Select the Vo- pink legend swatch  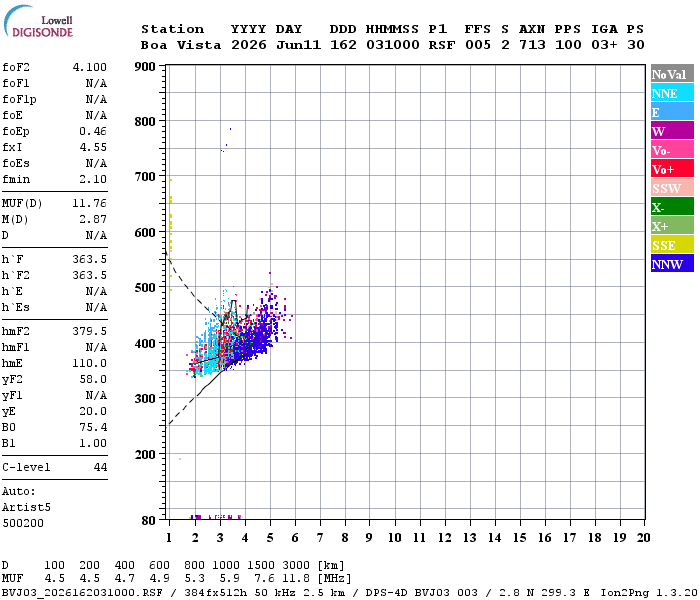672,150
